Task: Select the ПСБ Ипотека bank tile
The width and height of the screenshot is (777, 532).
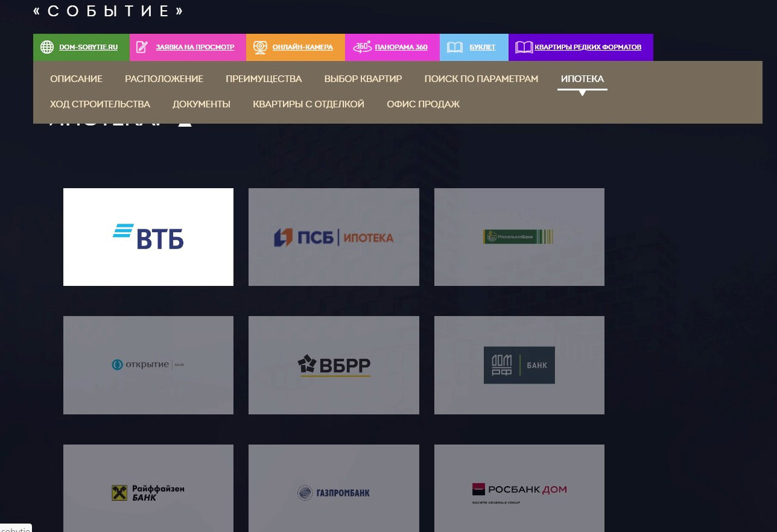Action: (x=334, y=237)
